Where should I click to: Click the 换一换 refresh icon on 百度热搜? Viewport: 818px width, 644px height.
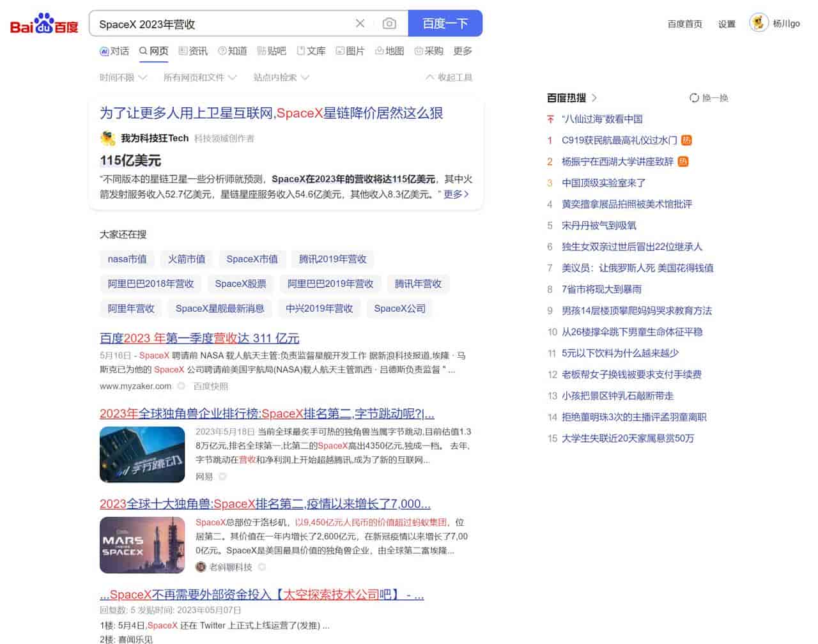click(694, 98)
